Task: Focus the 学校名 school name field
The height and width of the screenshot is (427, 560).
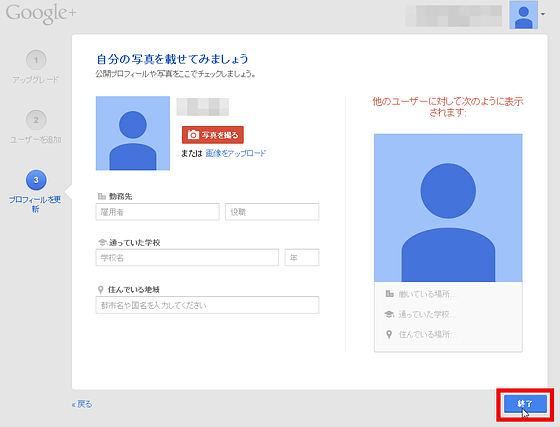Action: [187, 257]
